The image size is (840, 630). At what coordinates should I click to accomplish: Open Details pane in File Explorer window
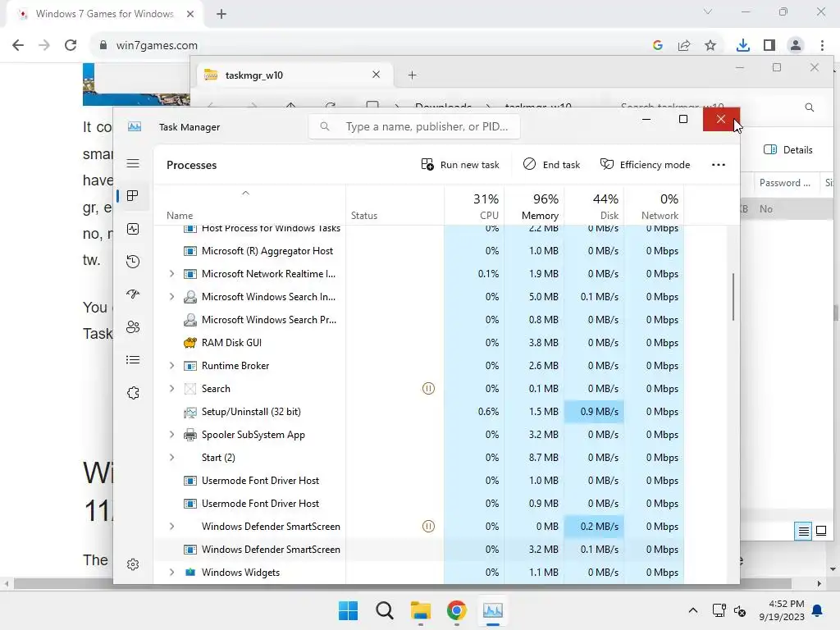pyautogui.click(x=788, y=150)
